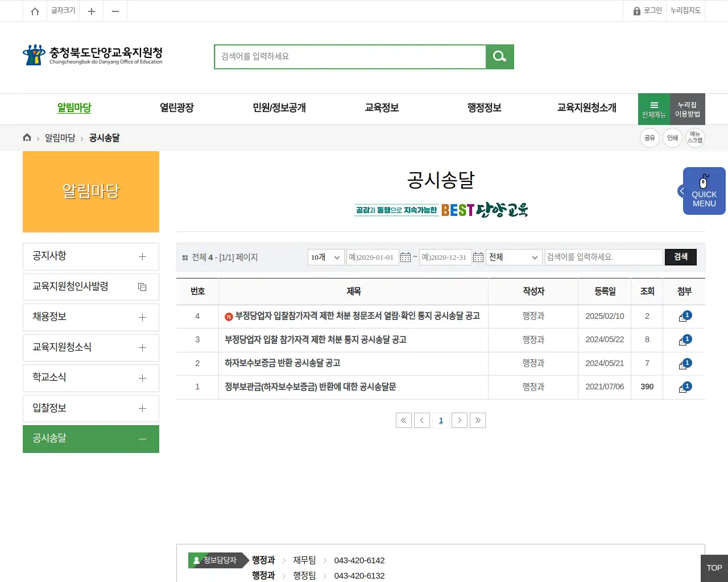Go to last page with double-right arrow
This screenshot has height=582, width=728.
pyautogui.click(x=478, y=421)
